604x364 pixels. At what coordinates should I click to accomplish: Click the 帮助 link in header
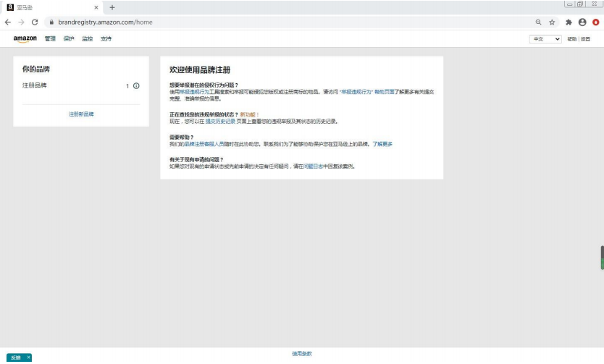tap(572, 39)
